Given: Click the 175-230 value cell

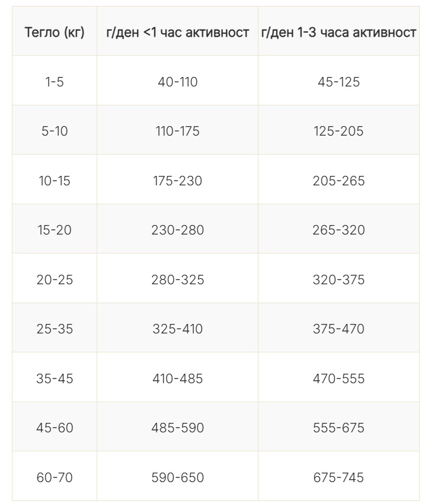Looking at the screenshot, I should click(177, 181).
